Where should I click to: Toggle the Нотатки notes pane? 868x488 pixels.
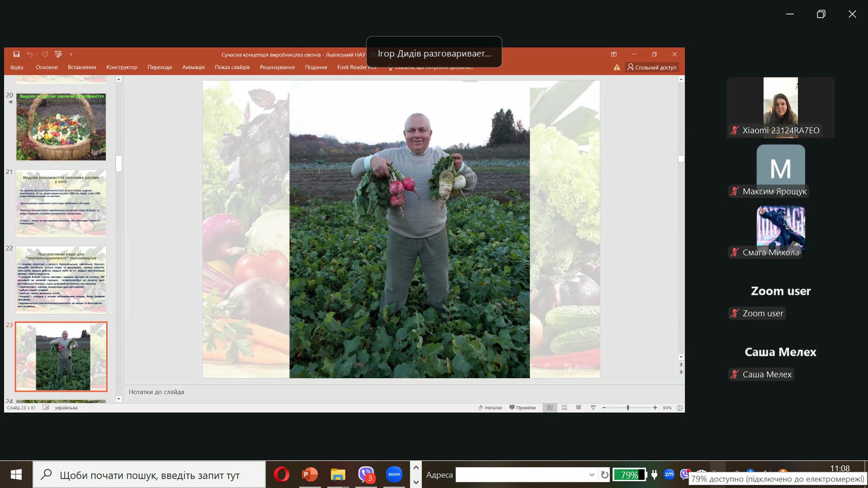(490, 408)
